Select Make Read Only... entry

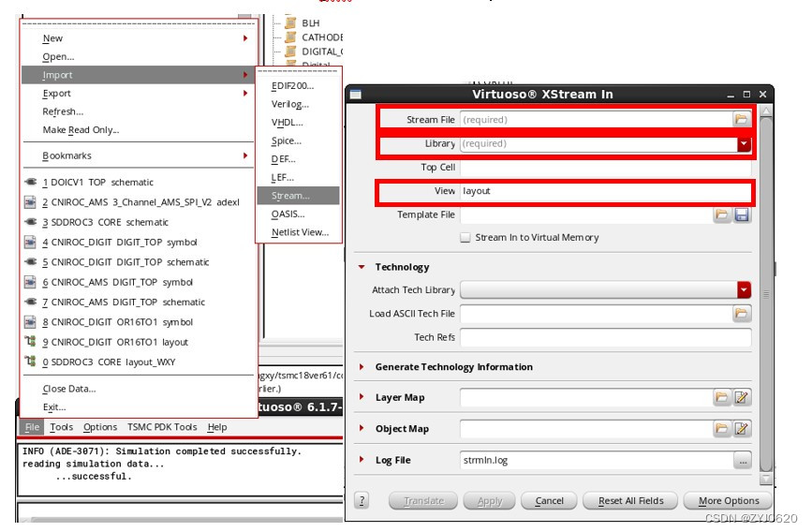138,130
